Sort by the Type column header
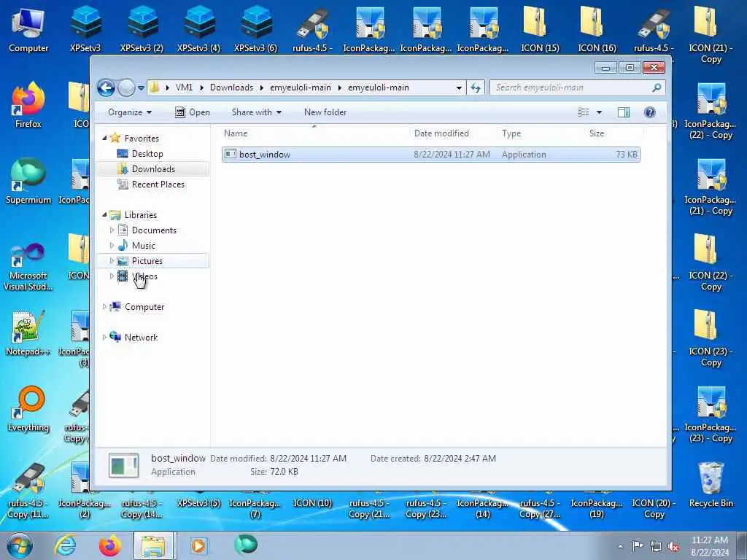This screenshot has height=560, width=747. click(x=541, y=133)
